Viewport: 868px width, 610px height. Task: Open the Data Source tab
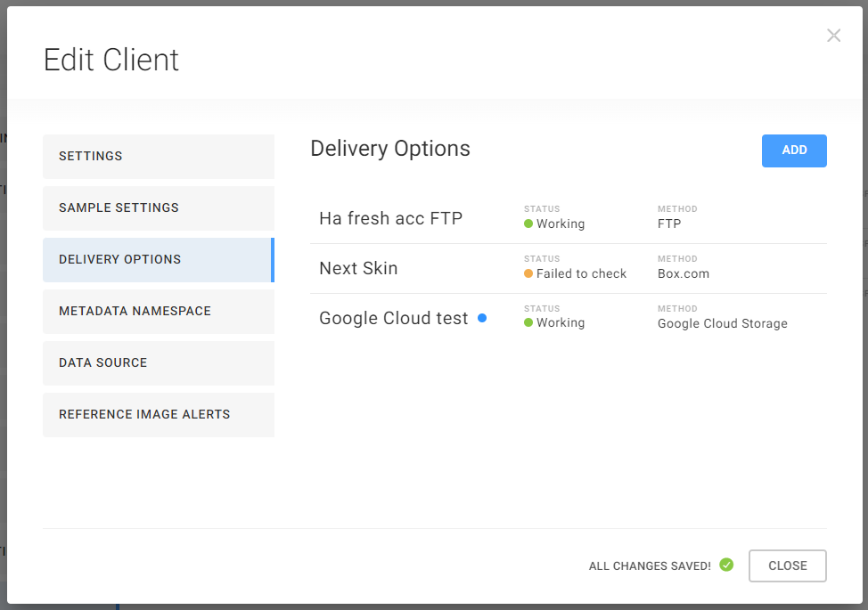[158, 363]
